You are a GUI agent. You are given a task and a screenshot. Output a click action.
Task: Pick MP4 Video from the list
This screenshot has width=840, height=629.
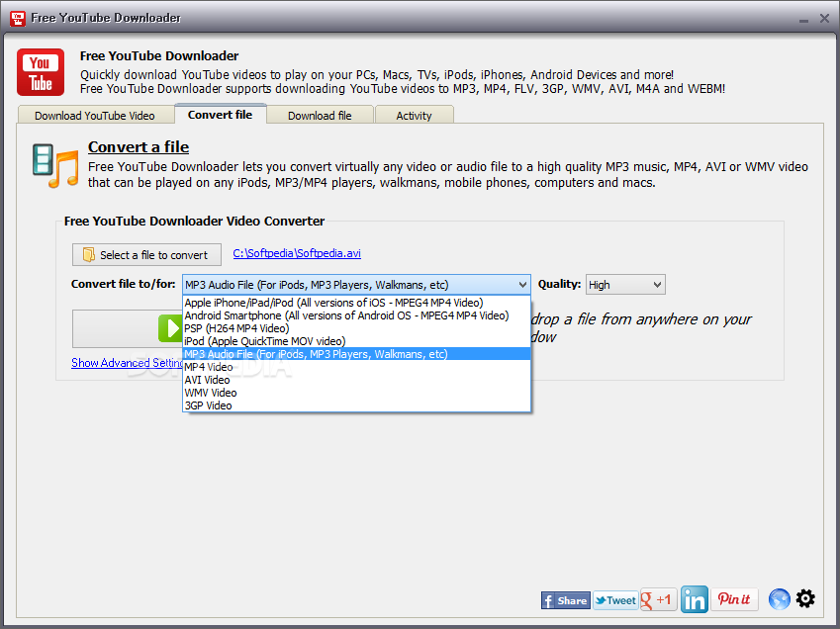click(356, 367)
